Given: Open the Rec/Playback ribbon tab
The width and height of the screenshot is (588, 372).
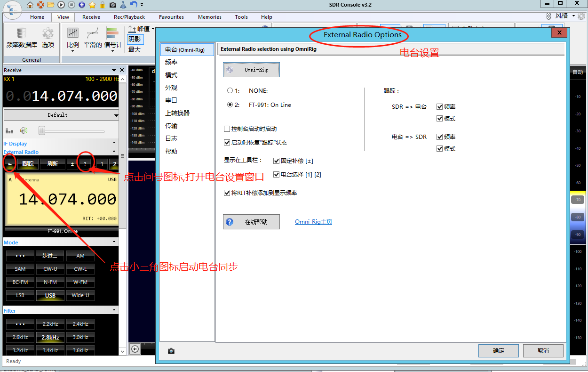Looking at the screenshot, I should (129, 17).
